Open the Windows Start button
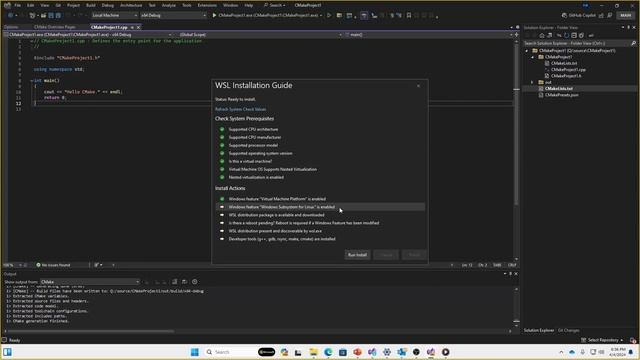Viewport: 640px width, 360px height. click(195, 352)
